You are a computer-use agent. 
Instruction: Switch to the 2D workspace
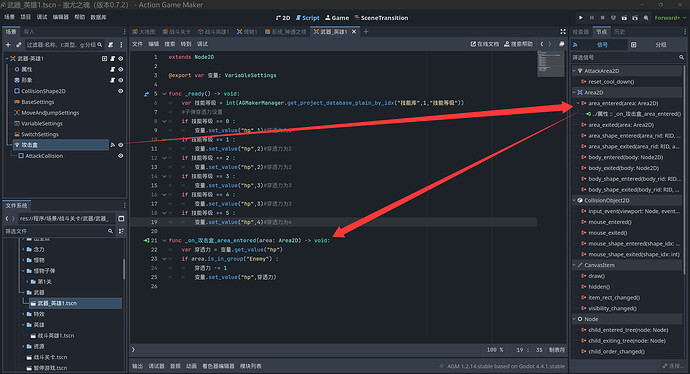point(283,18)
